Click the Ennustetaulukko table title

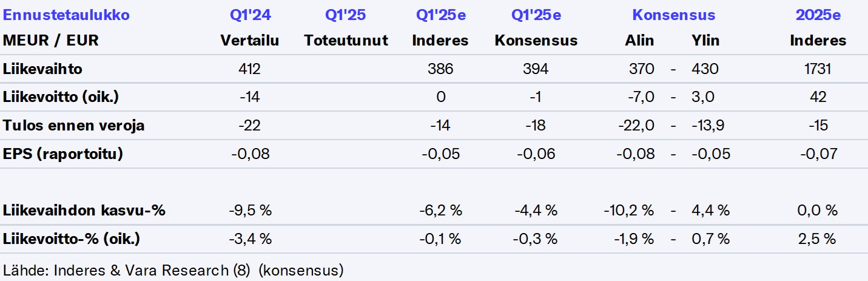pos(67,15)
